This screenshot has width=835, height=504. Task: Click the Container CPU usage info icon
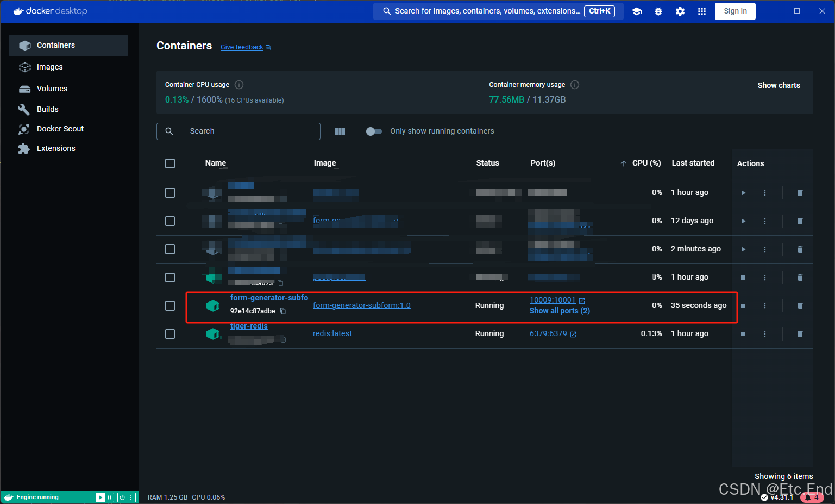click(x=239, y=85)
